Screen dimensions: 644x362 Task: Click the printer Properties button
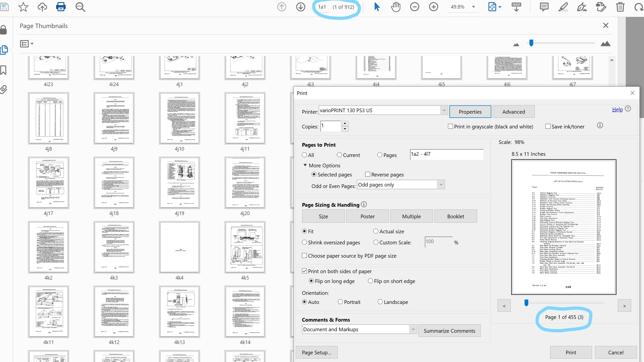470,112
